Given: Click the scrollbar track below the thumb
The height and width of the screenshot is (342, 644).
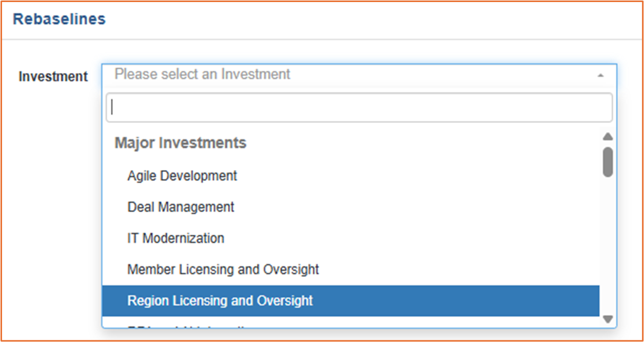Looking at the screenshot, I should tap(608, 246).
